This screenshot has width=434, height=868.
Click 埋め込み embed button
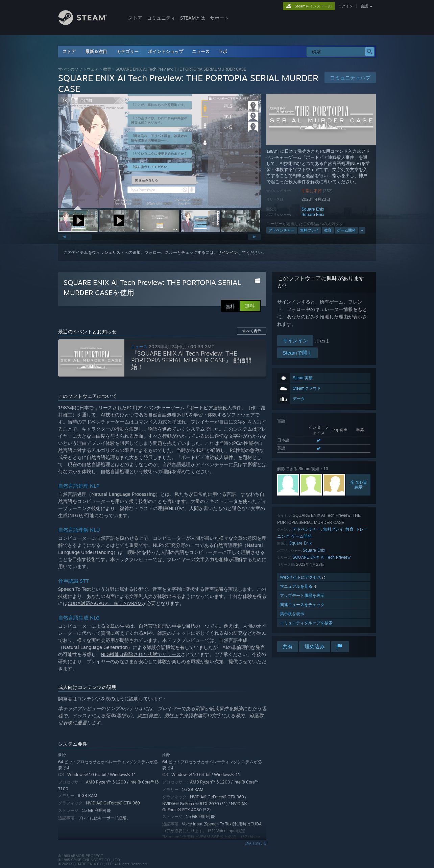coord(314,647)
